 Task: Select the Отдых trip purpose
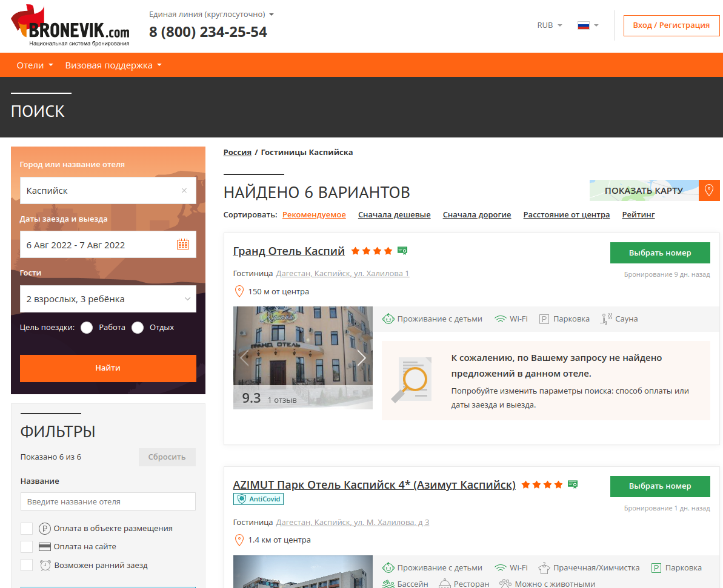(138, 327)
